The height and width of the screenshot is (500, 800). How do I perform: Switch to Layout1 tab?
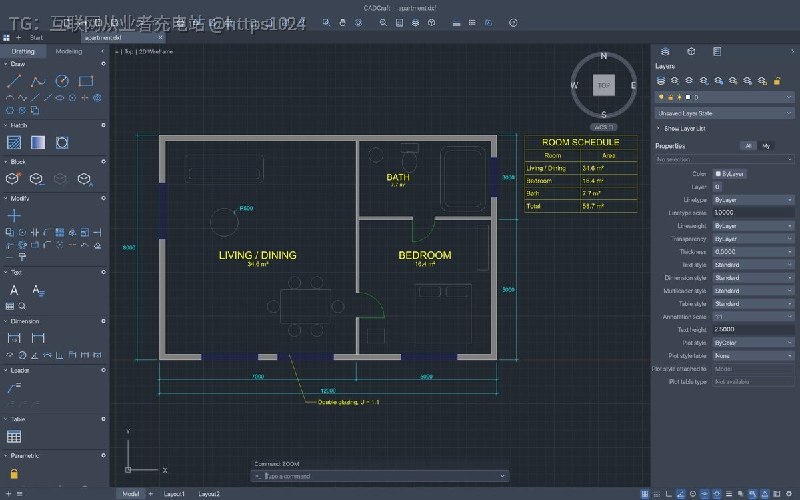pyautogui.click(x=174, y=494)
